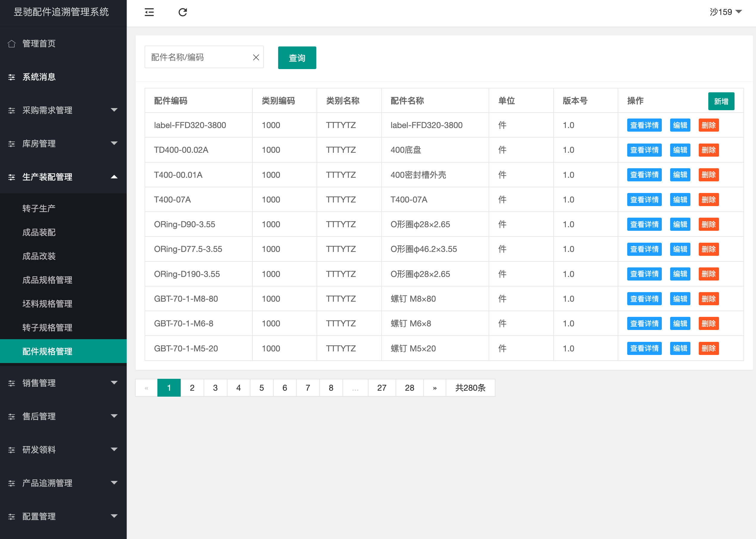Select 转子生产 in the sidebar

point(38,208)
